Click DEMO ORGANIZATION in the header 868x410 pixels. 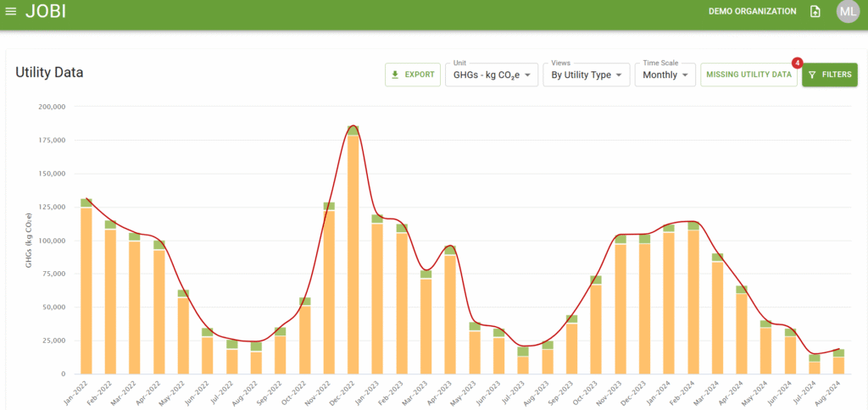coord(753,11)
